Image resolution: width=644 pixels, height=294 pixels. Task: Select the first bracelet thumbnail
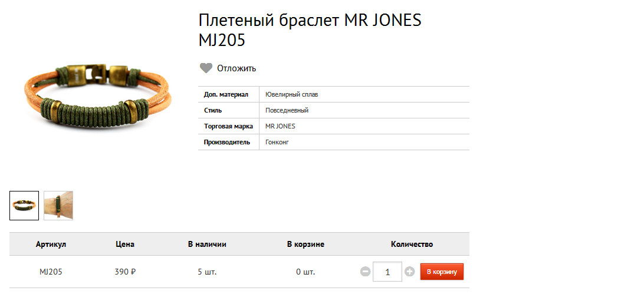pyautogui.click(x=24, y=206)
